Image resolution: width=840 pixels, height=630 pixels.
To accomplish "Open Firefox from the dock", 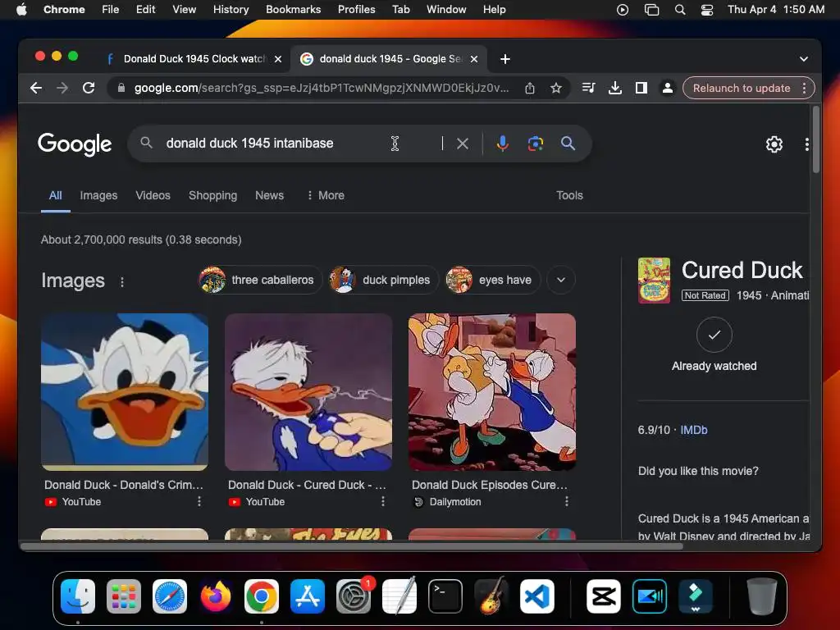I will coord(216,596).
